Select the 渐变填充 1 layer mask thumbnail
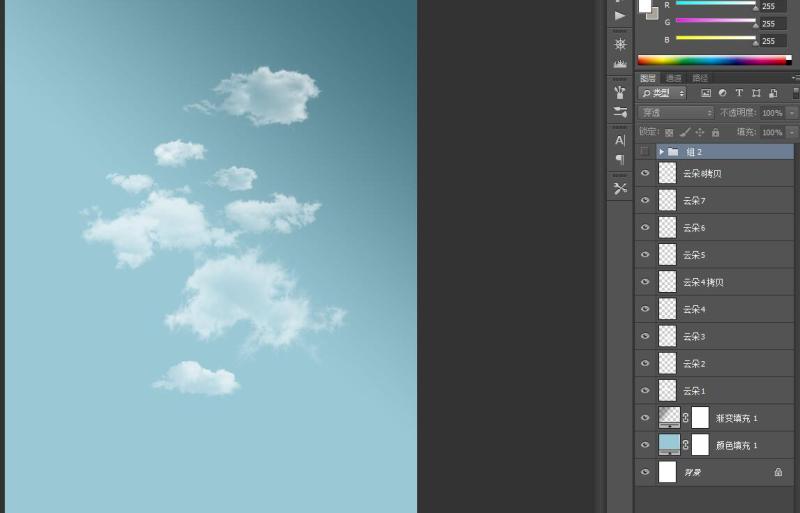This screenshot has height=513, width=800. (x=700, y=418)
